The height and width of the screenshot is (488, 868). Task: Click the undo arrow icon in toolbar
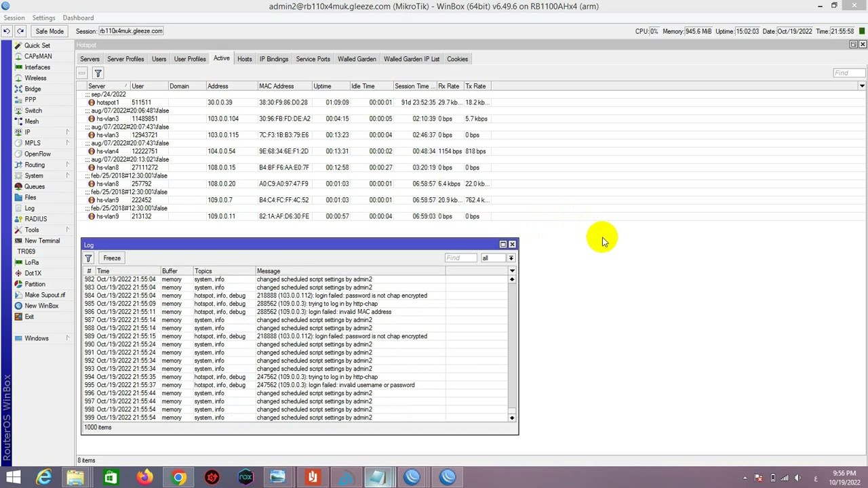pyautogui.click(x=7, y=31)
